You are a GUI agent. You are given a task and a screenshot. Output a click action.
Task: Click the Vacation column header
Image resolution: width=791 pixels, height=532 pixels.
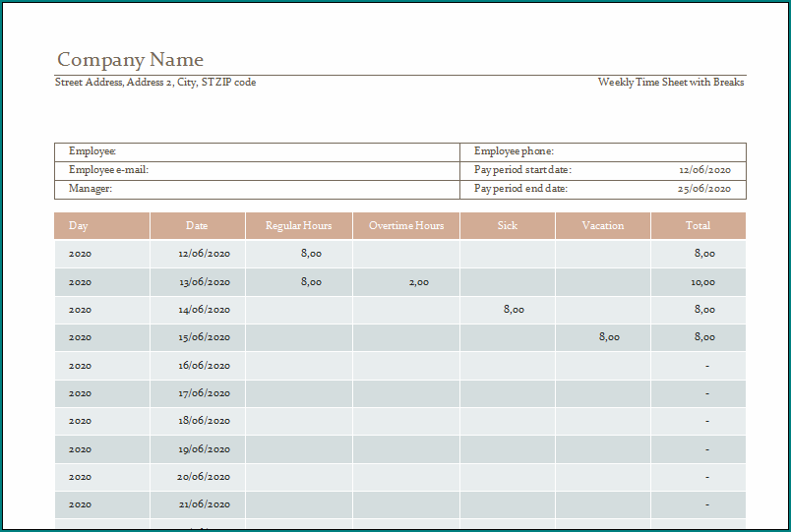(x=603, y=225)
